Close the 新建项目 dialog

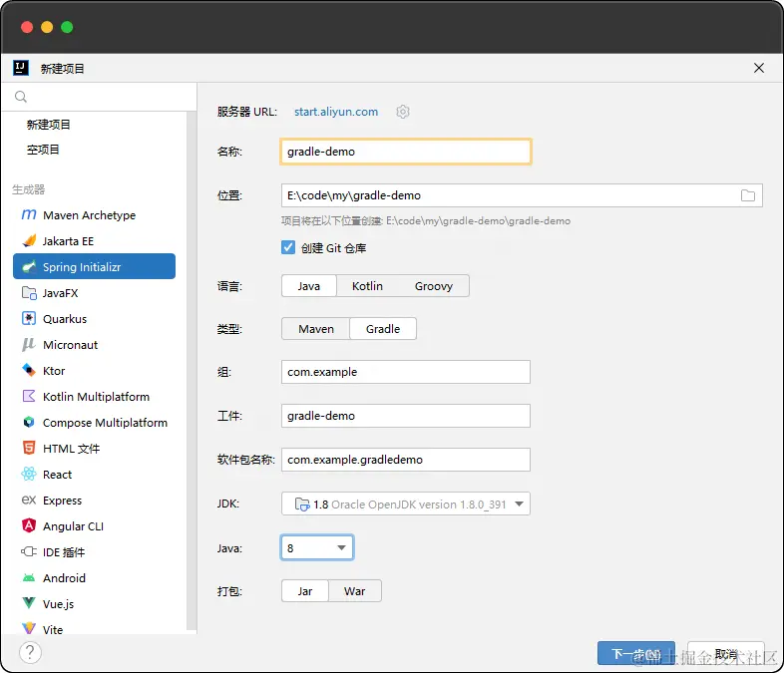758,68
